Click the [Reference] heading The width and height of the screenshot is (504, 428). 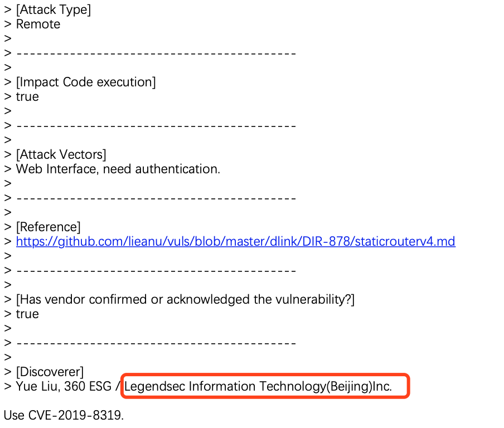[x=48, y=227]
